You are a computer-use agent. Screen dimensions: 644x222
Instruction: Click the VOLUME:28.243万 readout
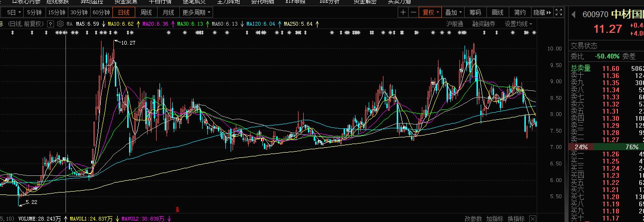[x=40, y=219]
